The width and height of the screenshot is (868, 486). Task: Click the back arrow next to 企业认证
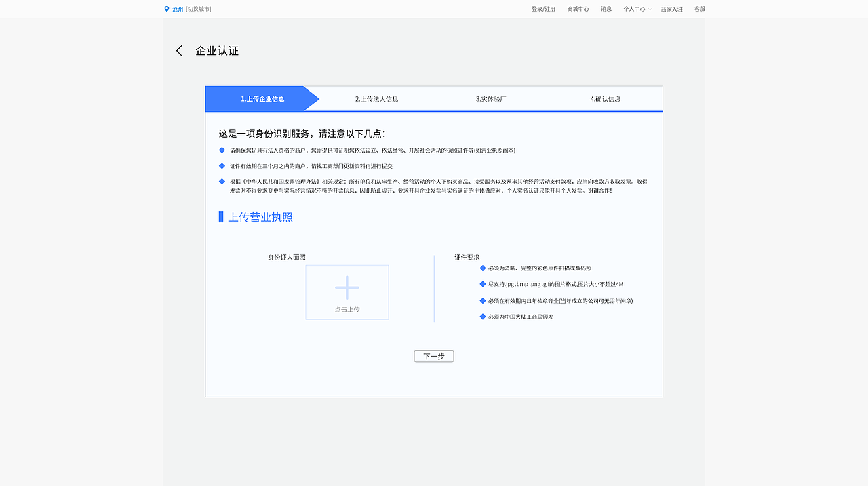coord(178,50)
